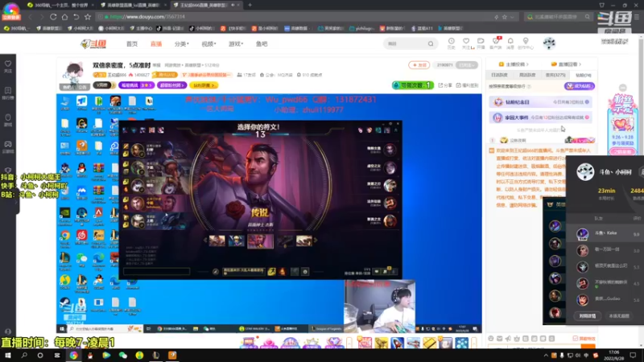Click the rocket gift icon in gift bar
This screenshot has height=362, width=644.
398,343
